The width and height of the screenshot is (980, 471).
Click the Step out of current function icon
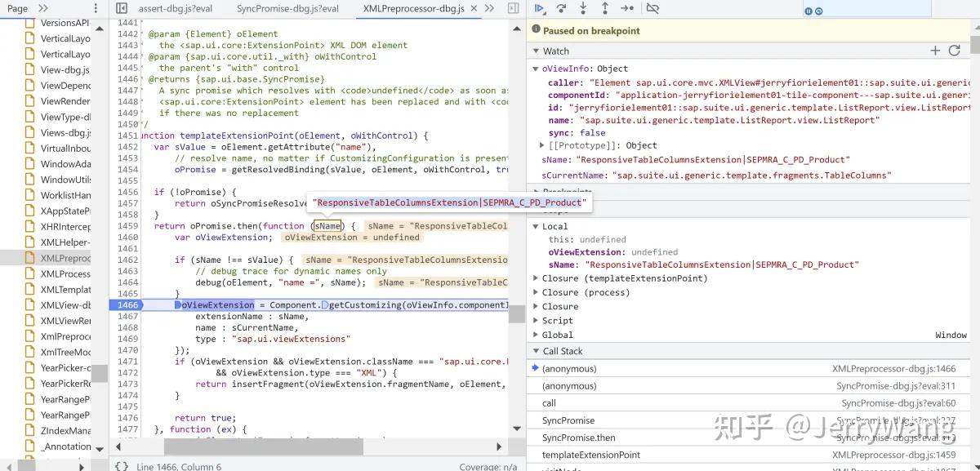[x=606, y=8]
